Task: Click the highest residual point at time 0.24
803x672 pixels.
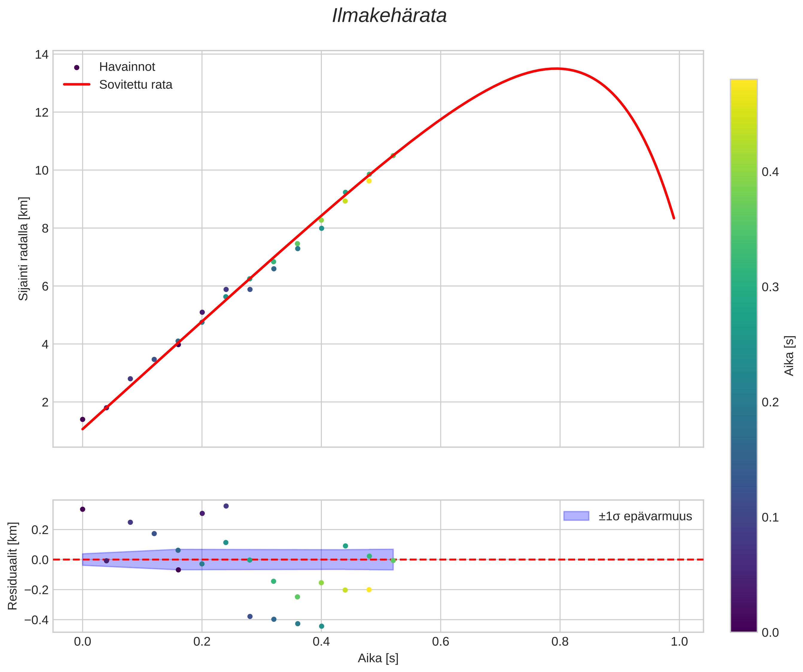Action: (x=226, y=506)
